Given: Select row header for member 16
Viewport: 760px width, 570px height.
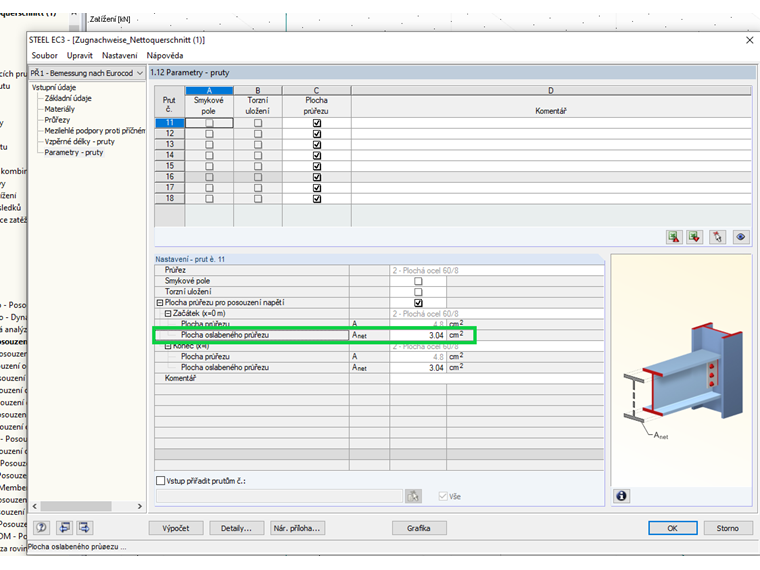Looking at the screenshot, I should point(170,177).
